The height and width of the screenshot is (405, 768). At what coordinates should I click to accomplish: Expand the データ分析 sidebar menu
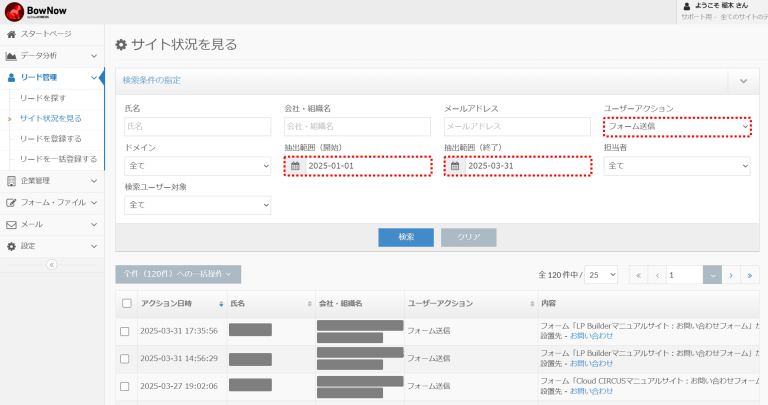(x=52, y=56)
